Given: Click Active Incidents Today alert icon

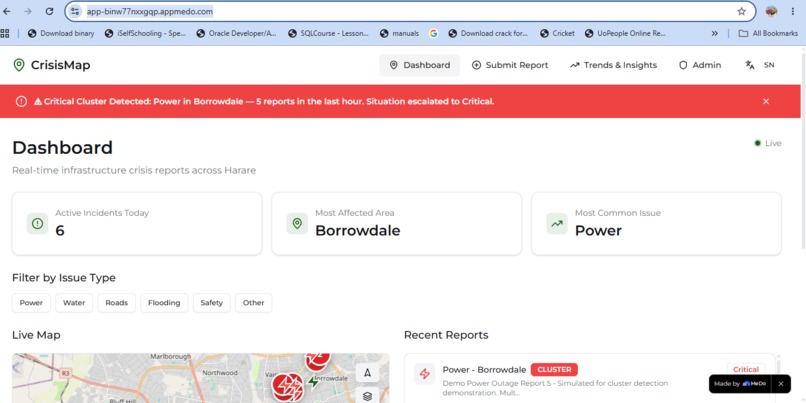Looking at the screenshot, I should [x=37, y=224].
